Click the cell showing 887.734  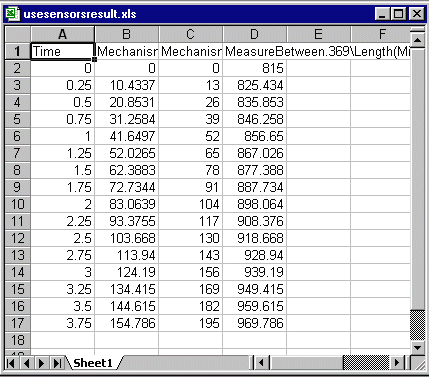pos(254,187)
